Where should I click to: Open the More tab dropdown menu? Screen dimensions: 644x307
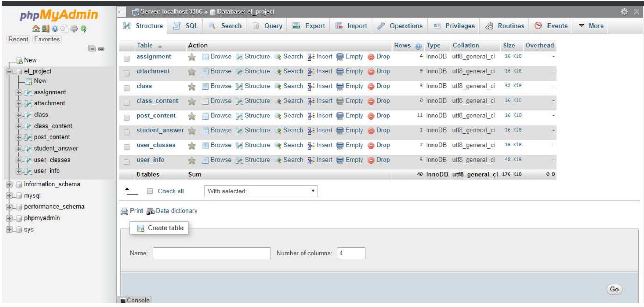(591, 26)
